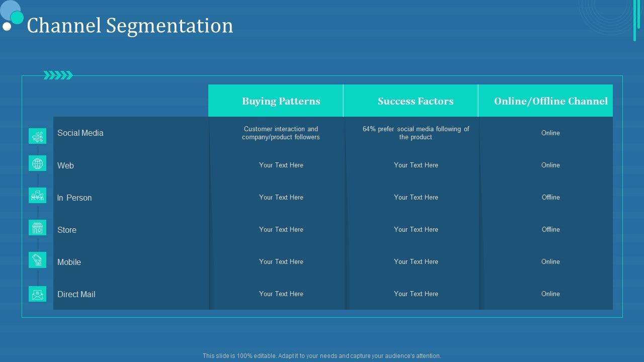
Task: Click the Direct Mail row label
Action: tap(76, 295)
